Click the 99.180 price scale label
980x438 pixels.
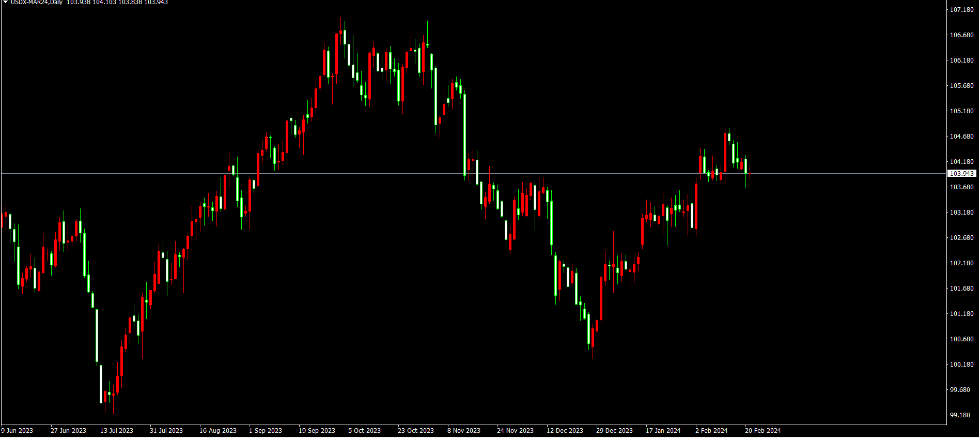[x=960, y=415]
